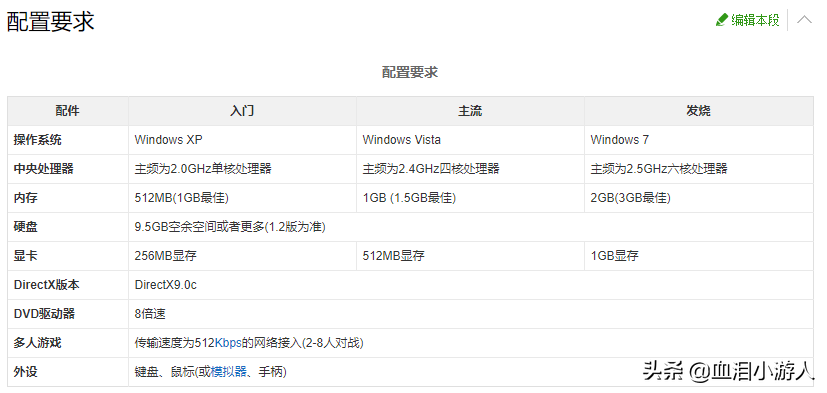Select the 发烧 column header

tap(698, 111)
